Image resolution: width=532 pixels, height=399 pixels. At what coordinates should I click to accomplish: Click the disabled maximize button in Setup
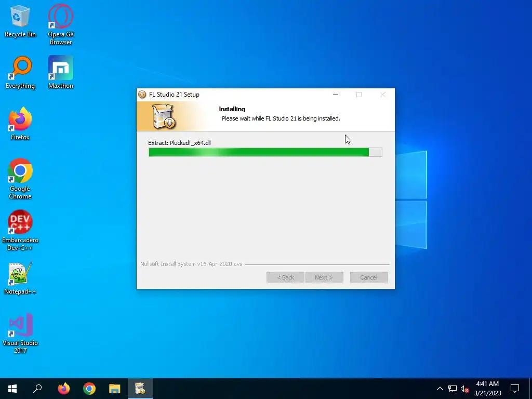click(359, 95)
